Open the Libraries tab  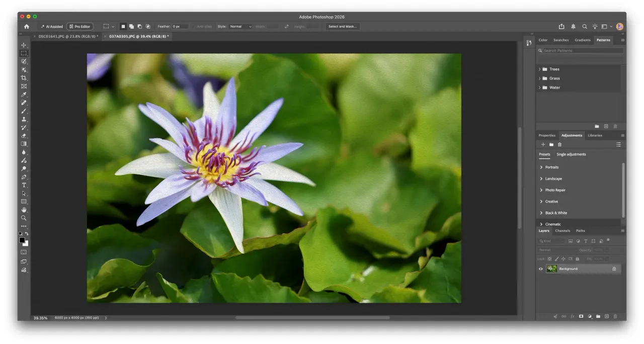[x=595, y=135]
